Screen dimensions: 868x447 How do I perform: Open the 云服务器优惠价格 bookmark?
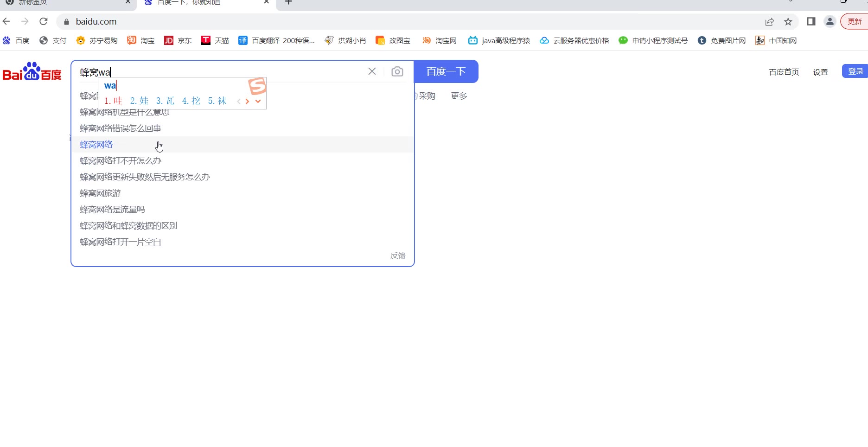pos(574,41)
